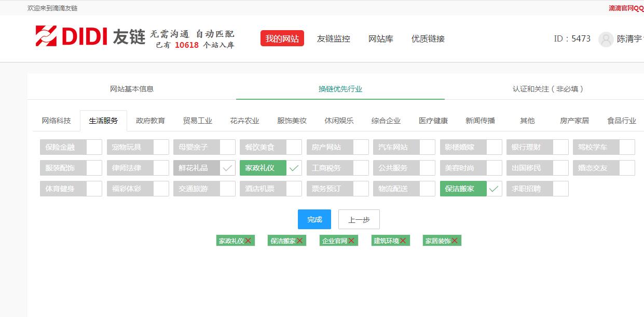This screenshot has width=644, height=317.
Task: Toggle the 影楼婚嫁 category
Action: click(x=471, y=147)
